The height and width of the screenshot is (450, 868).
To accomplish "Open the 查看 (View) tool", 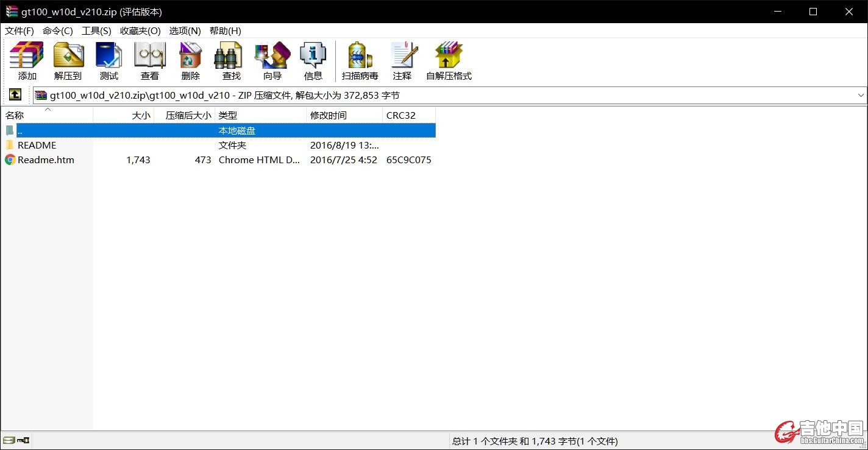I will pos(149,61).
